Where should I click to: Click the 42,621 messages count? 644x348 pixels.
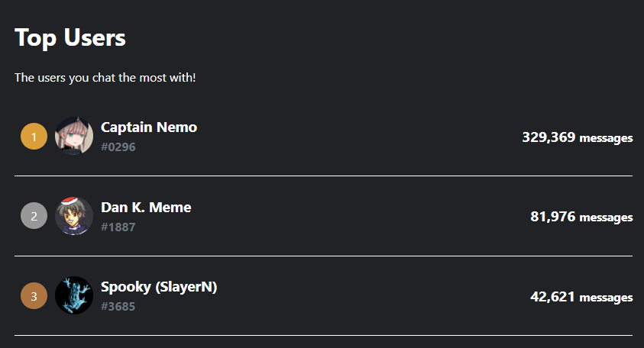(581, 297)
